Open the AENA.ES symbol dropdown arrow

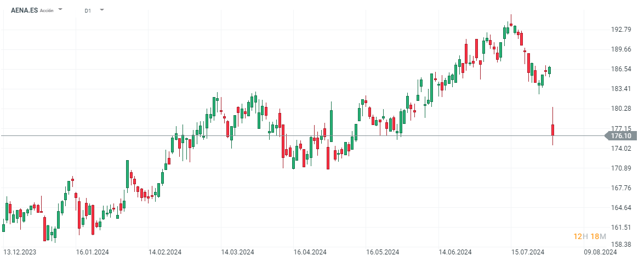coord(60,10)
